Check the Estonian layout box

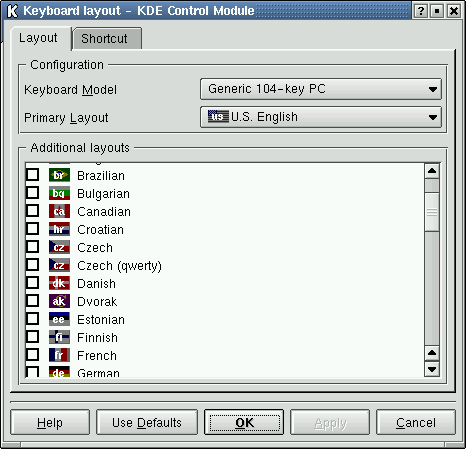click(x=33, y=318)
